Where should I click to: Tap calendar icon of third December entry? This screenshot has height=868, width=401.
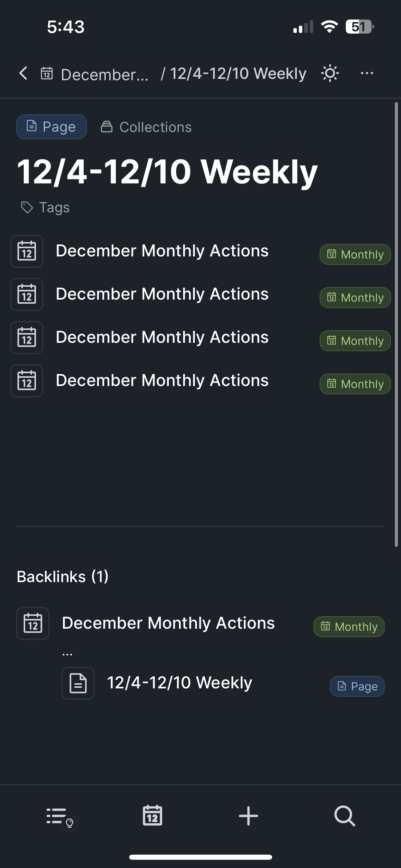27,338
